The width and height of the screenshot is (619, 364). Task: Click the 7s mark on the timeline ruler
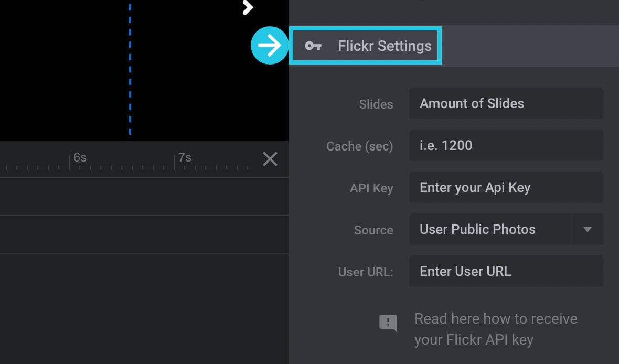pyautogui.click(x=185, y=157)
